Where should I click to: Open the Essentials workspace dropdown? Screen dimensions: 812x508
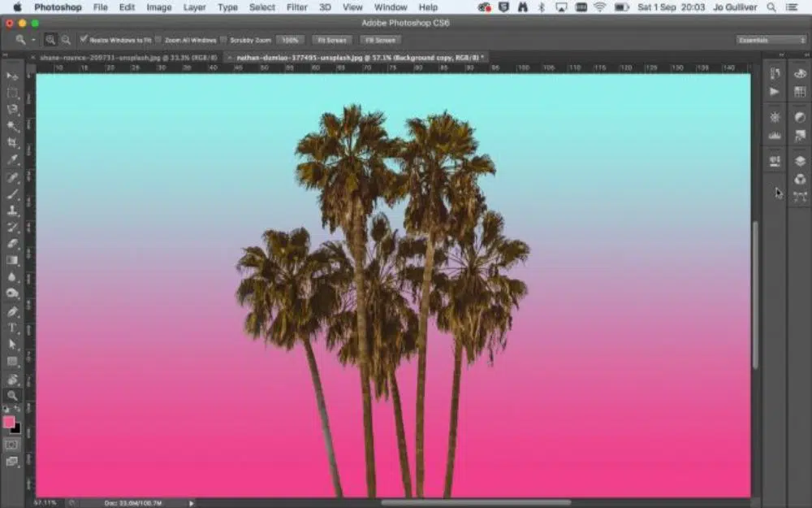pos(771,39)
